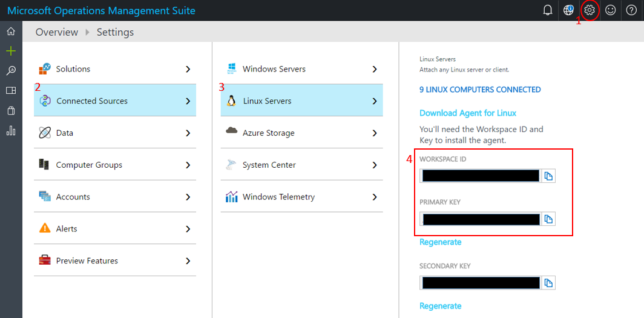Click the Data icon
Viewport: 644px width, 318px height.
pyautogui.click(x=45, y=133)
